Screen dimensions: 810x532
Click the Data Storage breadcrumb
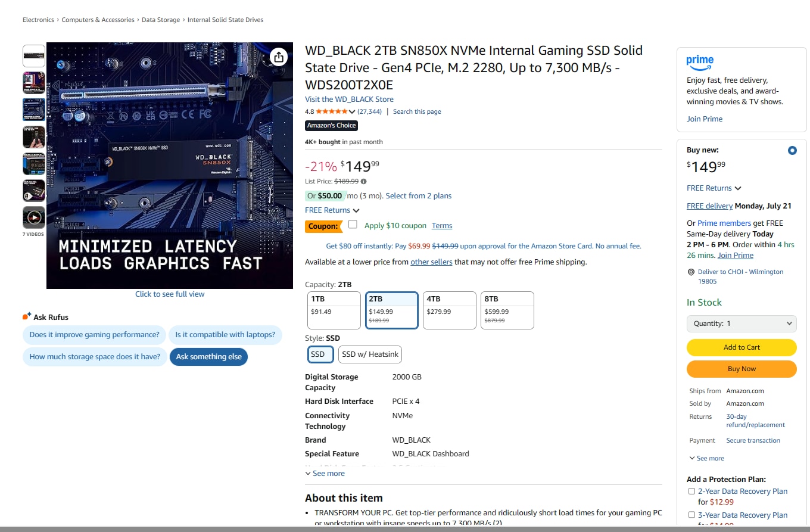[161, 20]
